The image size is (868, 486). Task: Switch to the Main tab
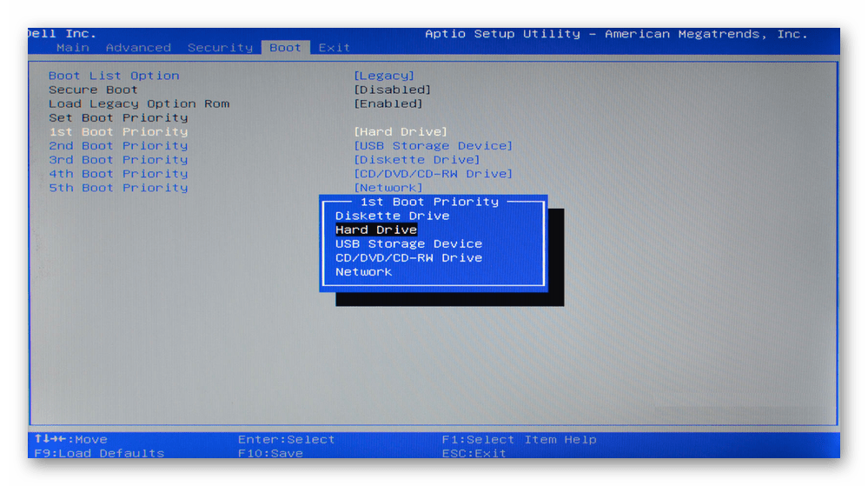pos(72,48)
